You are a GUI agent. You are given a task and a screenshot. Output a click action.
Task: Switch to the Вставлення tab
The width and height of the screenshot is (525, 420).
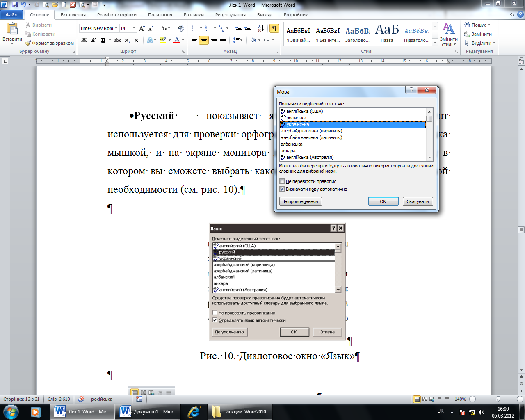point(73,15)
